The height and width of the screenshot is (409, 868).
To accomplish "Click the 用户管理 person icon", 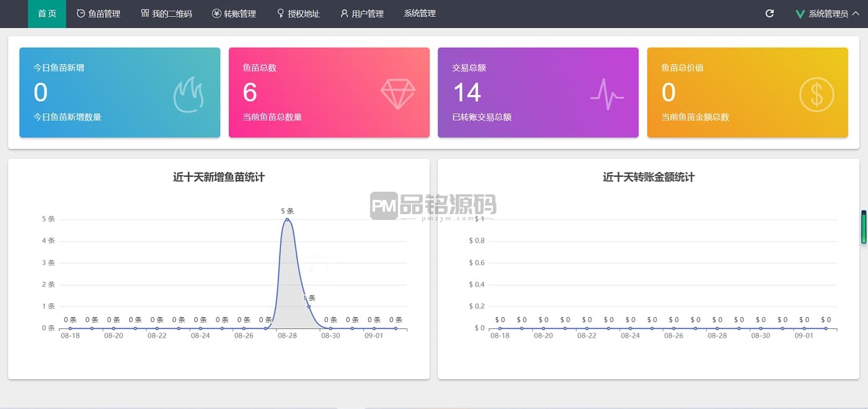I will (x=345, y=14).
